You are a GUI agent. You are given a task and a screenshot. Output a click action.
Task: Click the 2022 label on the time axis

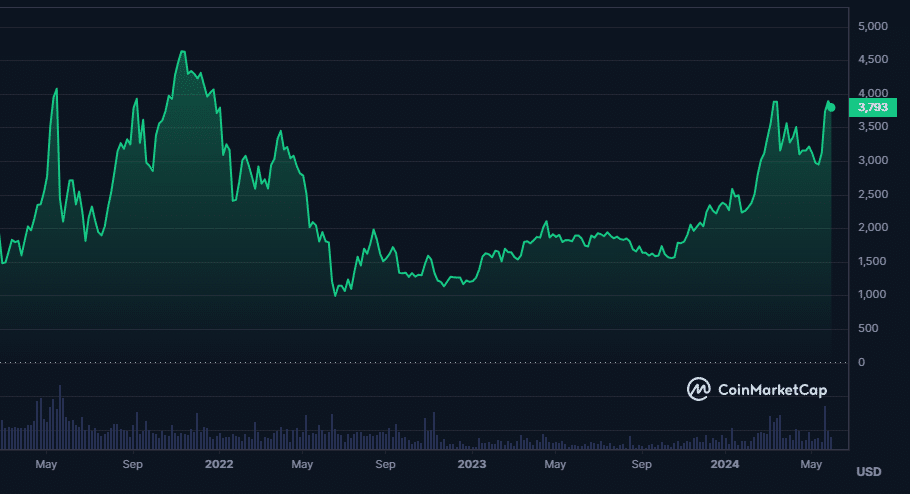pyautogui.click(x=218, y=464)
